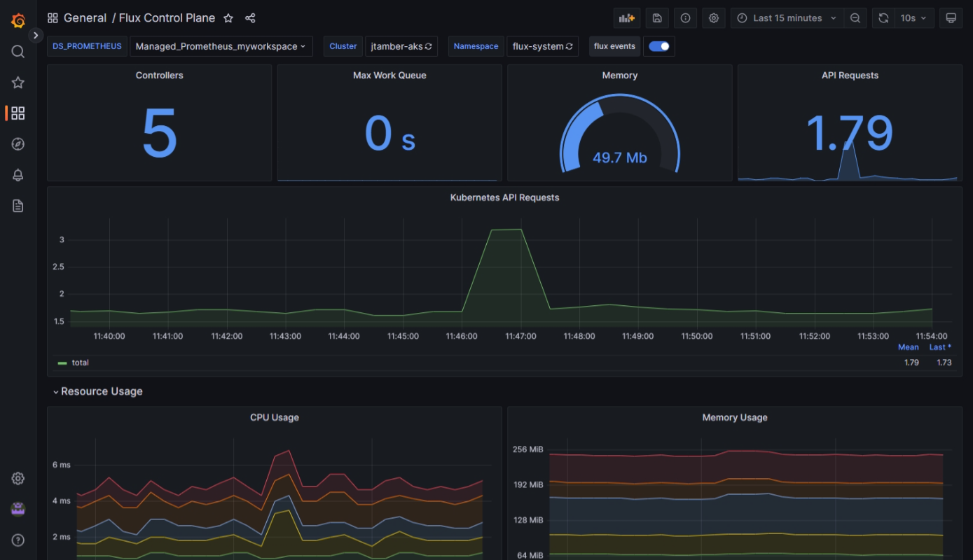973x560 pixels.
Task: Open Alerting bell icon in sidebar
Action: point(18,175)
